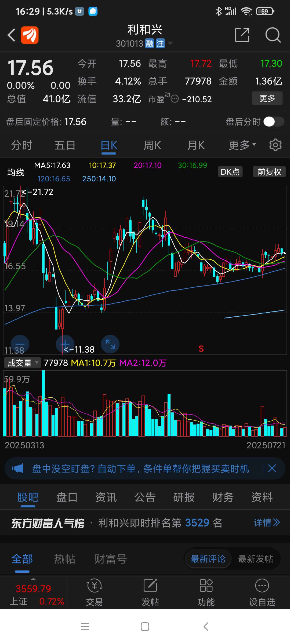
Task: Tap the 上证 index ticker 3559.79
Action: tap(33, 589)
